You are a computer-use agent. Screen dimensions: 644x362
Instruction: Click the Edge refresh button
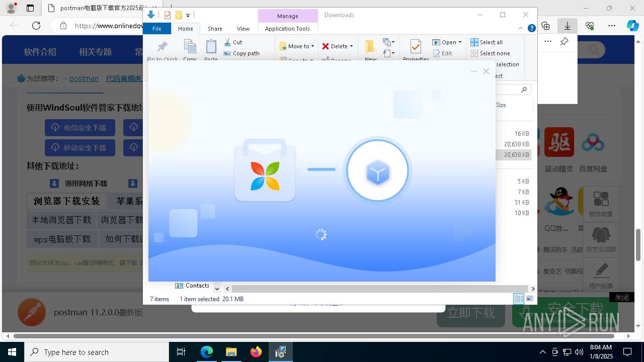tap(36, 25)
